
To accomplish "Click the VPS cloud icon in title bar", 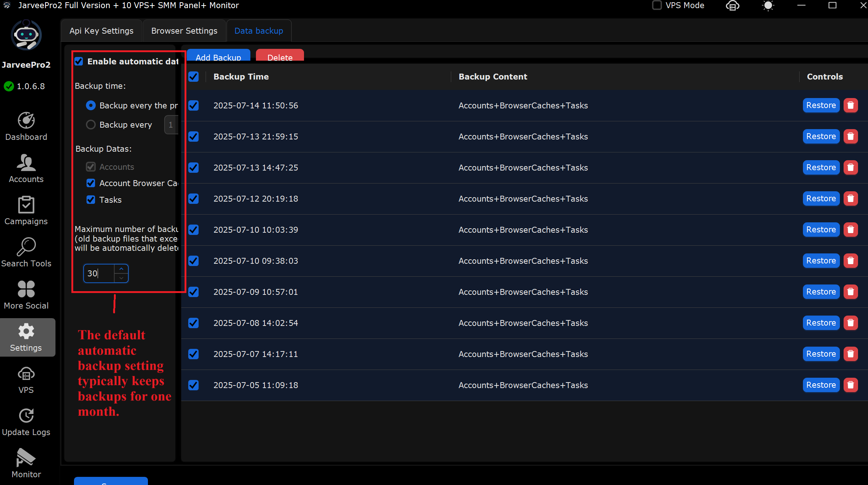I will [733, 6].
